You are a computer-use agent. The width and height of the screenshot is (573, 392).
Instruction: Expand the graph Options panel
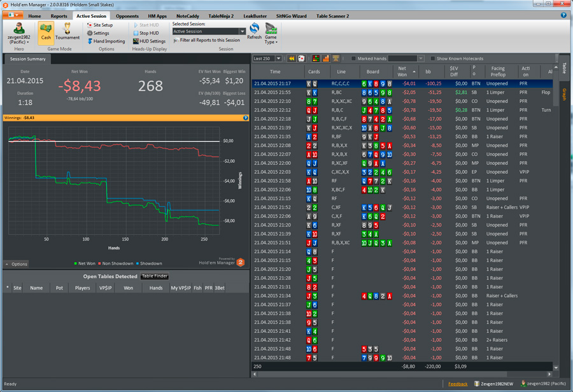(x=17, y=264)
